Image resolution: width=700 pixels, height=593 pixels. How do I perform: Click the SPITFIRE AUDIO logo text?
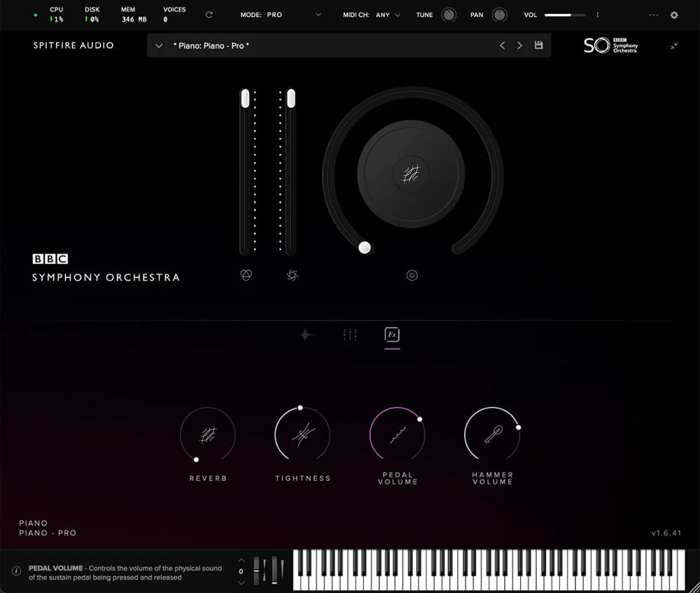[73, 45]
